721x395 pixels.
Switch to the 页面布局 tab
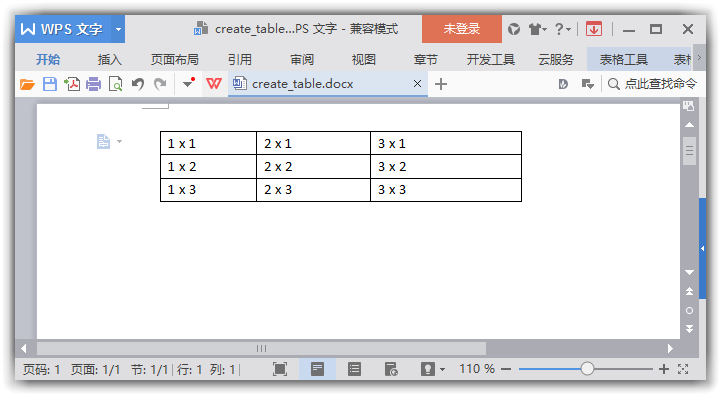pyautogui.click(x=174, y=59)
